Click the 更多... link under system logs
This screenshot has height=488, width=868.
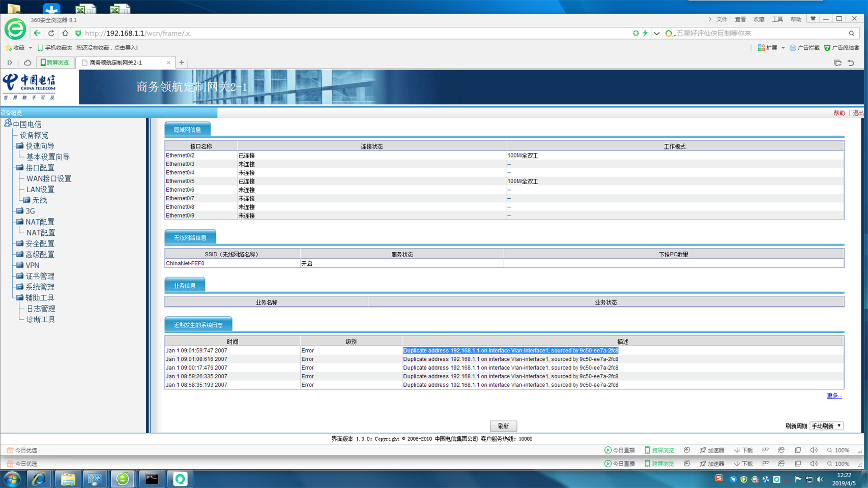click(834, 395)
